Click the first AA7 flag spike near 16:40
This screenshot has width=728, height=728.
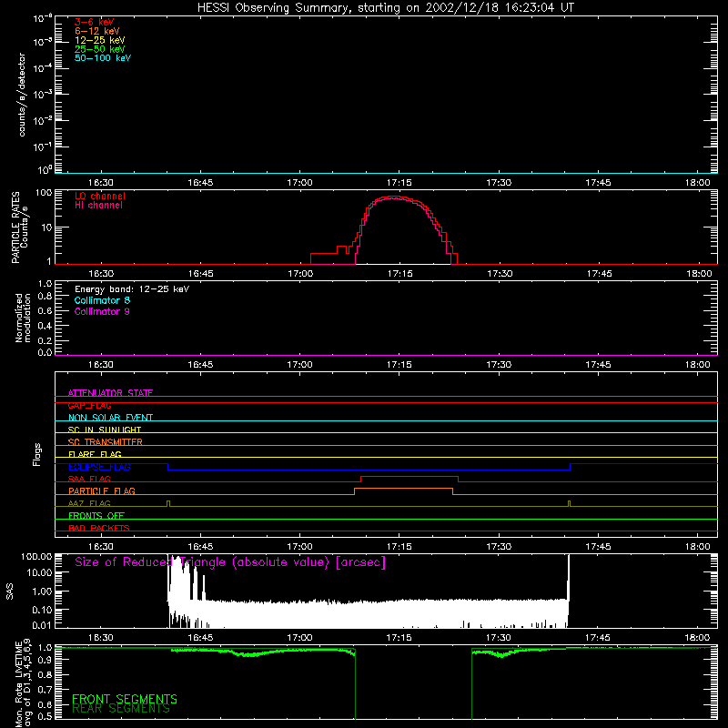pyautogui.click(x=168, y=503)
